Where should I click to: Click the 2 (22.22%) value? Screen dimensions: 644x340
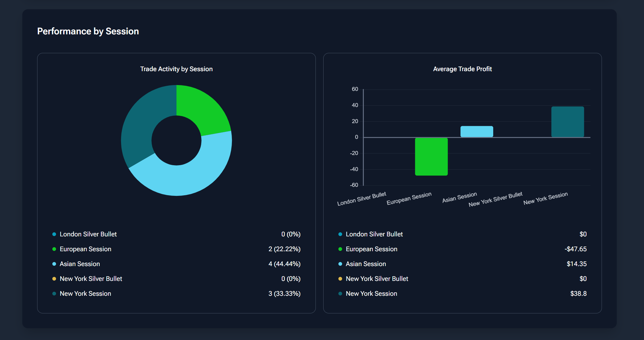click(x=285, y=249)
